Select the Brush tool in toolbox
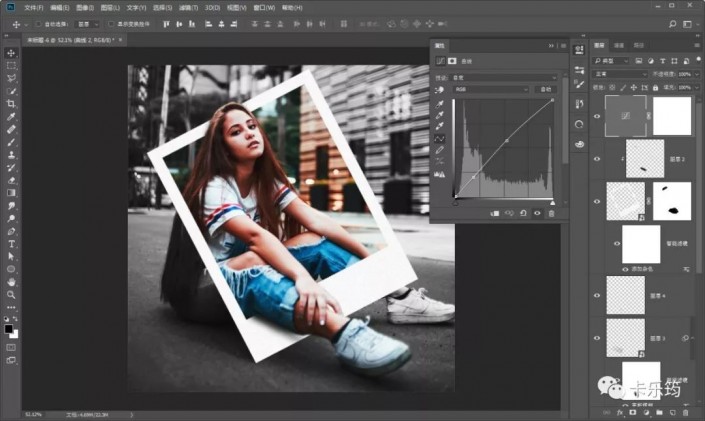Viewport: 705px width, 421px height. [x=11, y=142]
